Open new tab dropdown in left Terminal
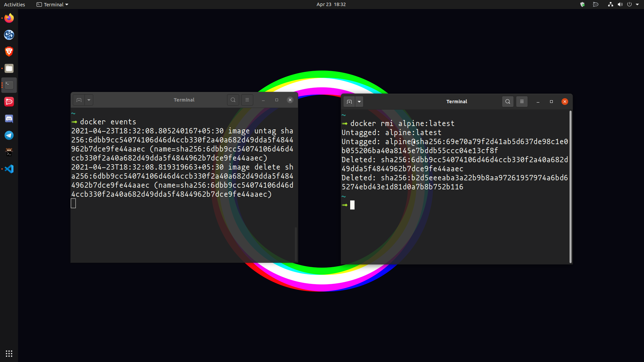The height and width of the screenshot is (362, 644). pyautogui.click(x=89, y=100)
